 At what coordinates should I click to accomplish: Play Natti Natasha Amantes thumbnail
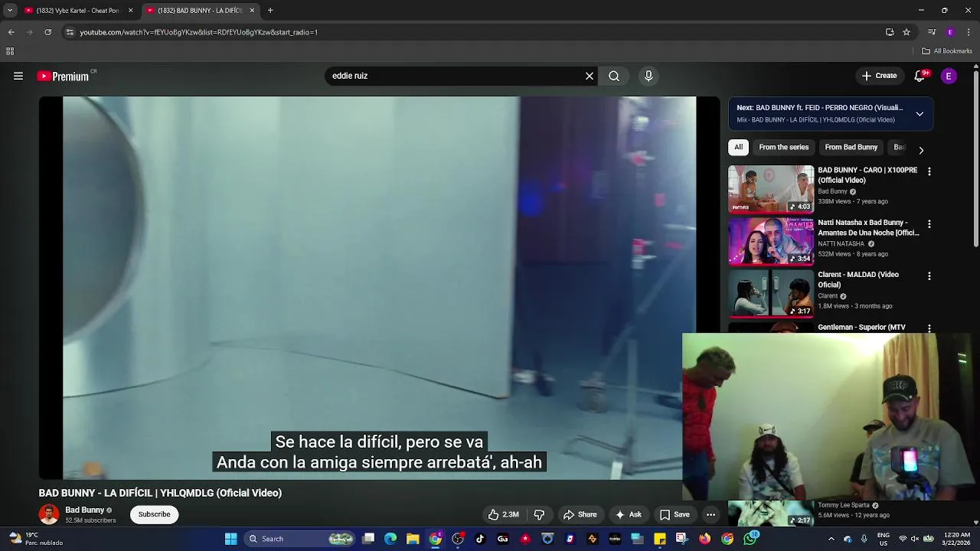(x=771, y=241)
